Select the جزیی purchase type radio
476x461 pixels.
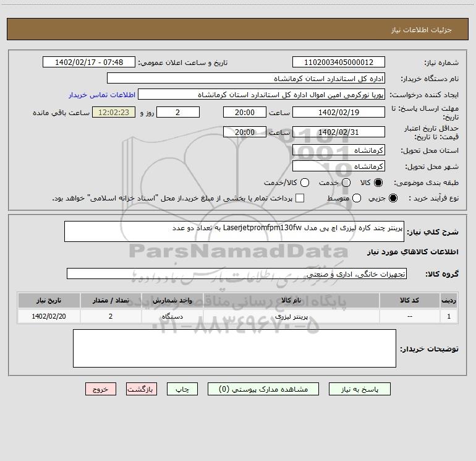[393, 198]
